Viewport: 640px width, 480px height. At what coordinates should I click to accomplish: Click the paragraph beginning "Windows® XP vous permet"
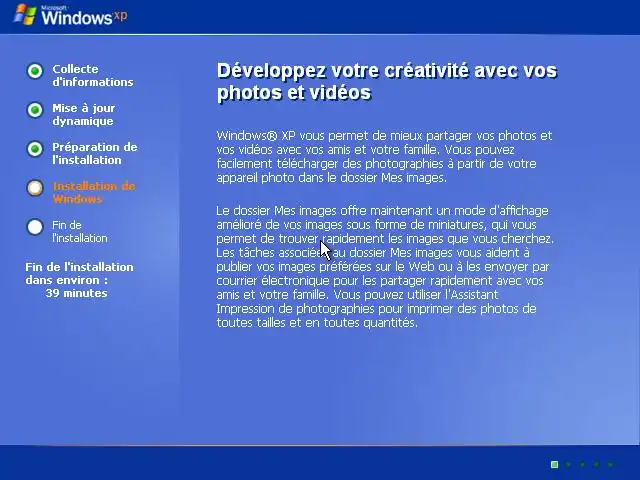pos(384,157)
